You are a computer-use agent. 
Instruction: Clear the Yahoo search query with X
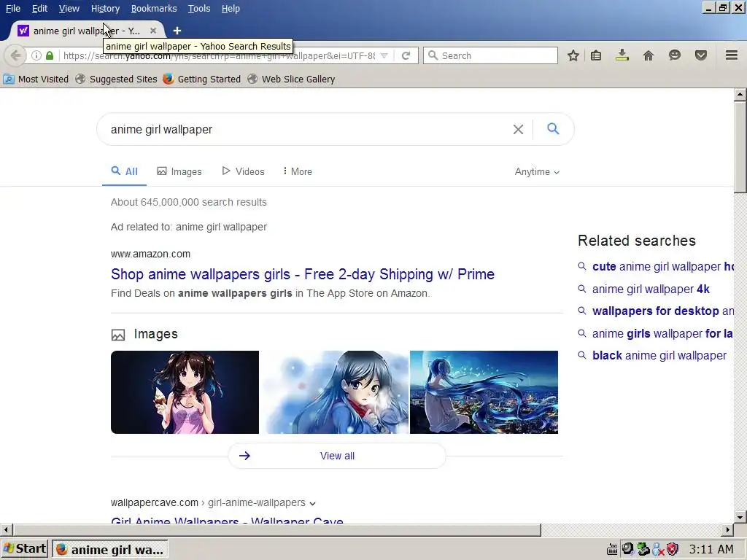click(x=519, y=129)
